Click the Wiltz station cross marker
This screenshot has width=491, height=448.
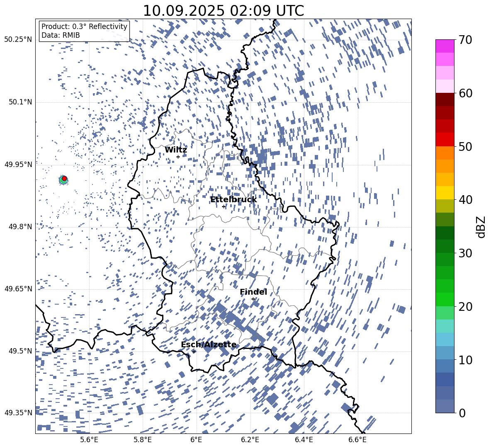[178, 157]
